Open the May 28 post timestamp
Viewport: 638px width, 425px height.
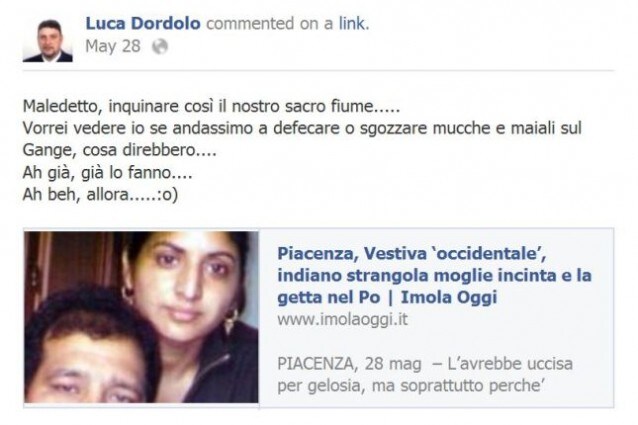113,46
